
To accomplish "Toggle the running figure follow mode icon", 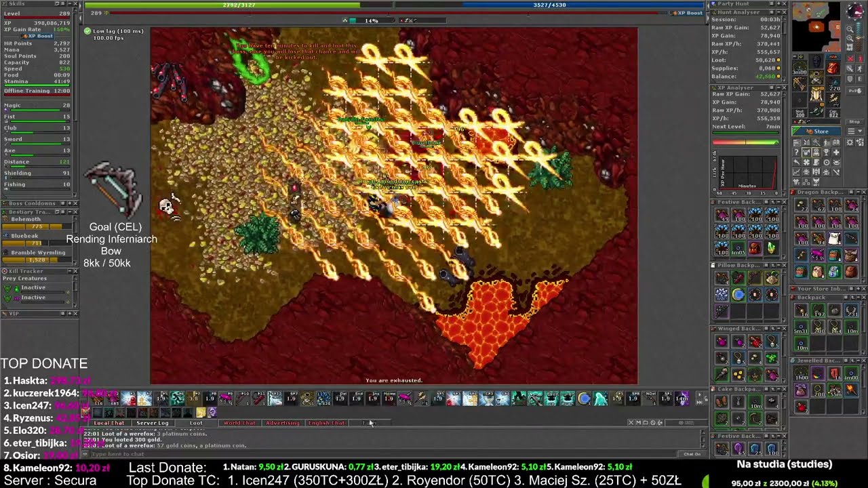I will click(x=860, y=69).
